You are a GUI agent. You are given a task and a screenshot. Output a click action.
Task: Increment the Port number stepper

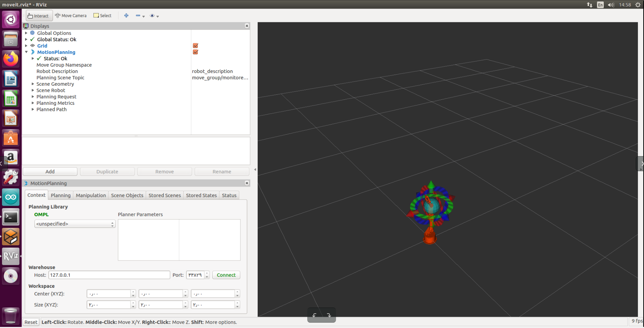click(207, 273)
